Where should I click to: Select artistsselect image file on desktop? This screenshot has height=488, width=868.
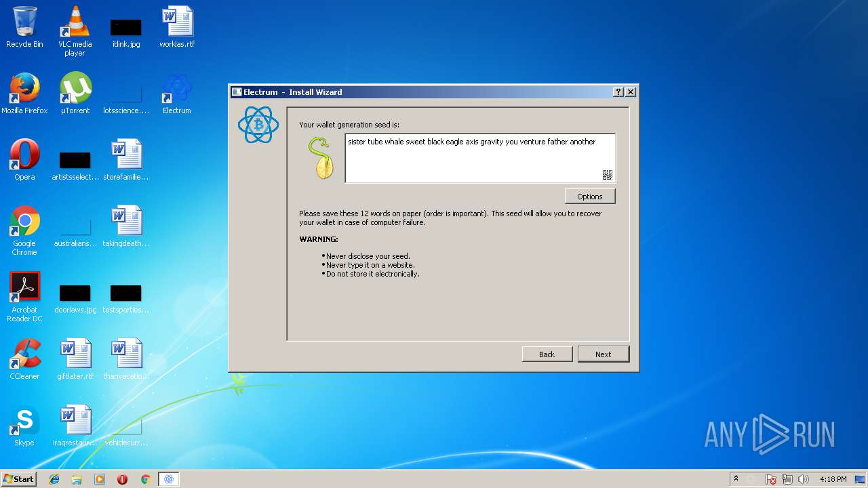(75, 167)
